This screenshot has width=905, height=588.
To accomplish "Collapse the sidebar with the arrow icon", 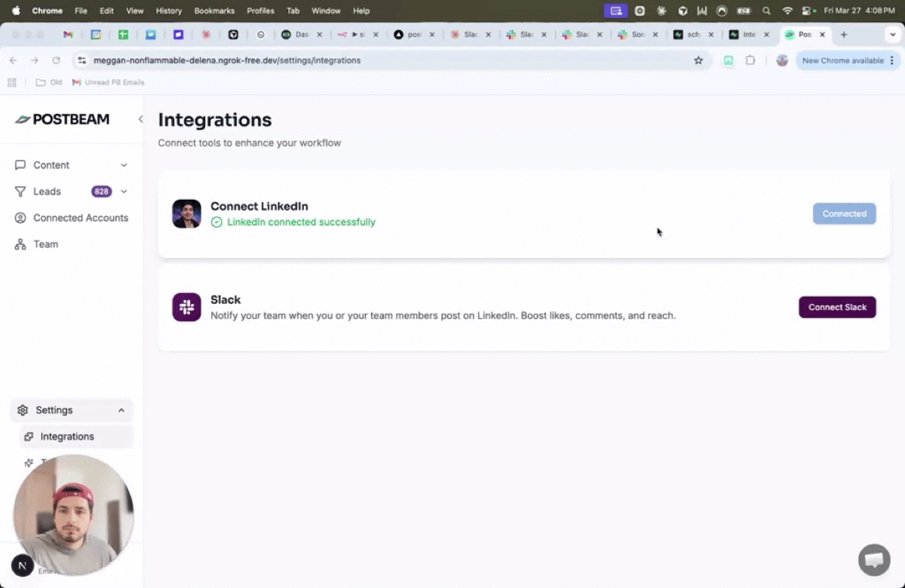I will click(140, 119).
